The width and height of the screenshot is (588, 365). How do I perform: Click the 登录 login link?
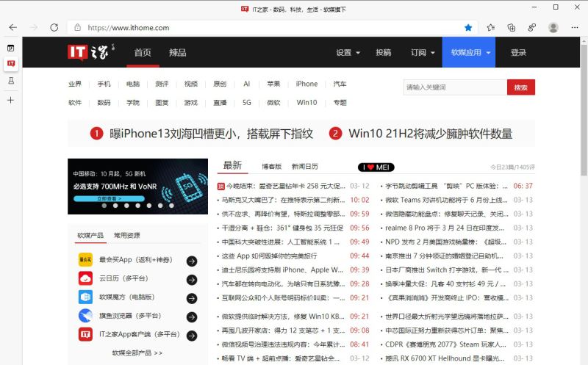(x=518, y=52)
